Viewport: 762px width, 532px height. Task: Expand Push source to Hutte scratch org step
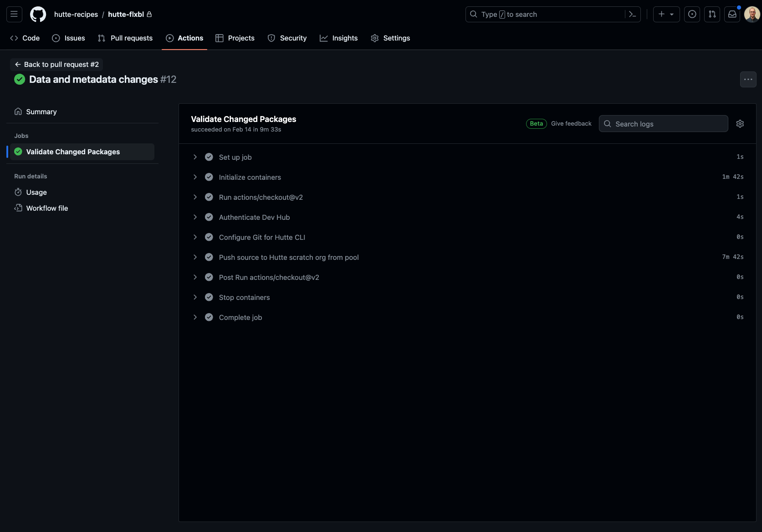click(x=195, y=257)
